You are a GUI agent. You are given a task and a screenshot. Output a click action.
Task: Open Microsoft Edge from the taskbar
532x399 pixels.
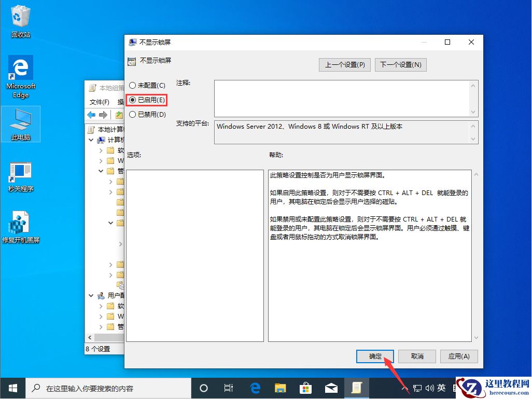255,388
